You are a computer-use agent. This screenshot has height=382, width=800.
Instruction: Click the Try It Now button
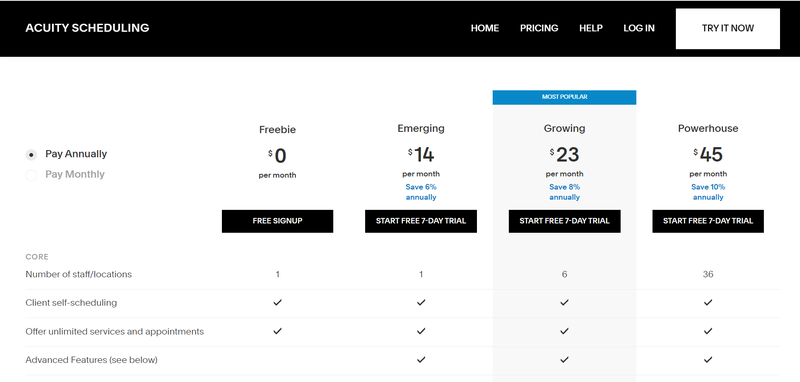click(x=728, y=29)
